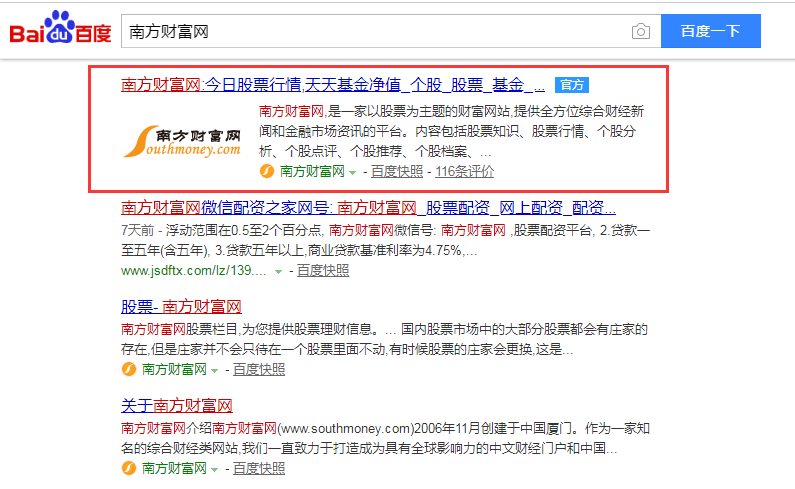795x489 pixels.
Task: Open 百度快照 of the first result
Action: pyautogui.click(x=396, y=171)
